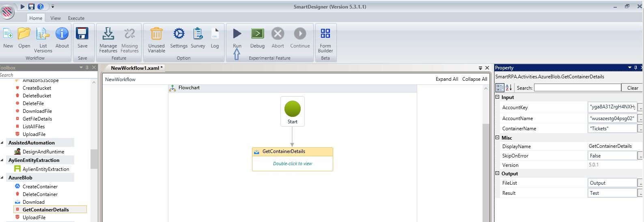The width and height of the screenshot is (644, 222).
Task: Click Expand All in the designer
Action: point(447,79)
